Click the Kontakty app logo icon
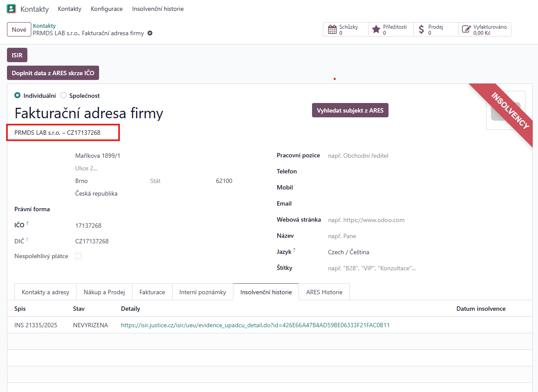Image resolution: width=538 pixels, height=392 pixels. (11, 9)
